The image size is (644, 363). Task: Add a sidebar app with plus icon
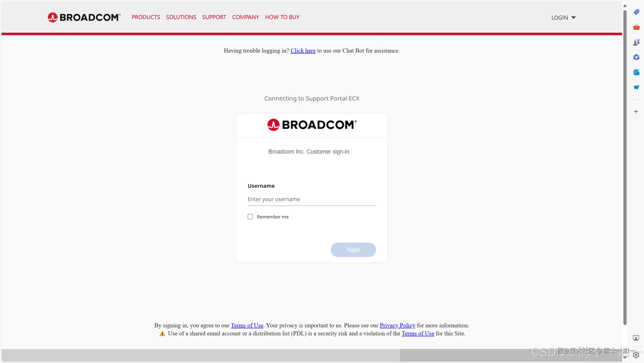coord(636,112)
